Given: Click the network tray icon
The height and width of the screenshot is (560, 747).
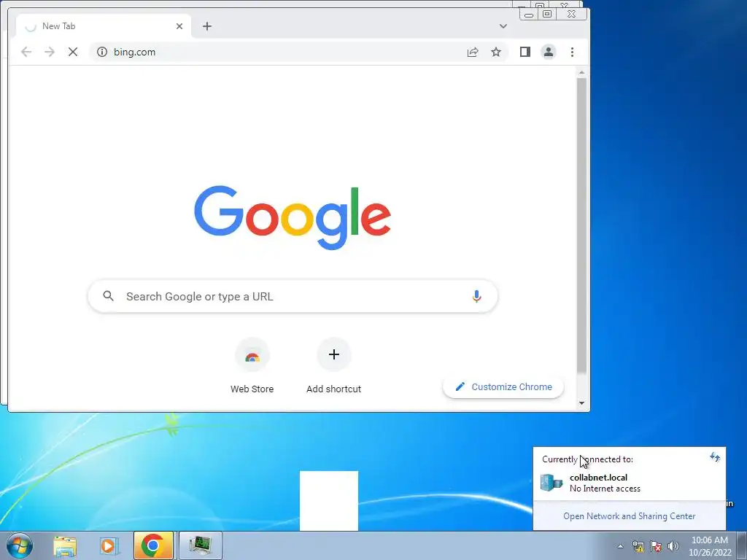Looking at the screenshot, I should click(638, 546).
